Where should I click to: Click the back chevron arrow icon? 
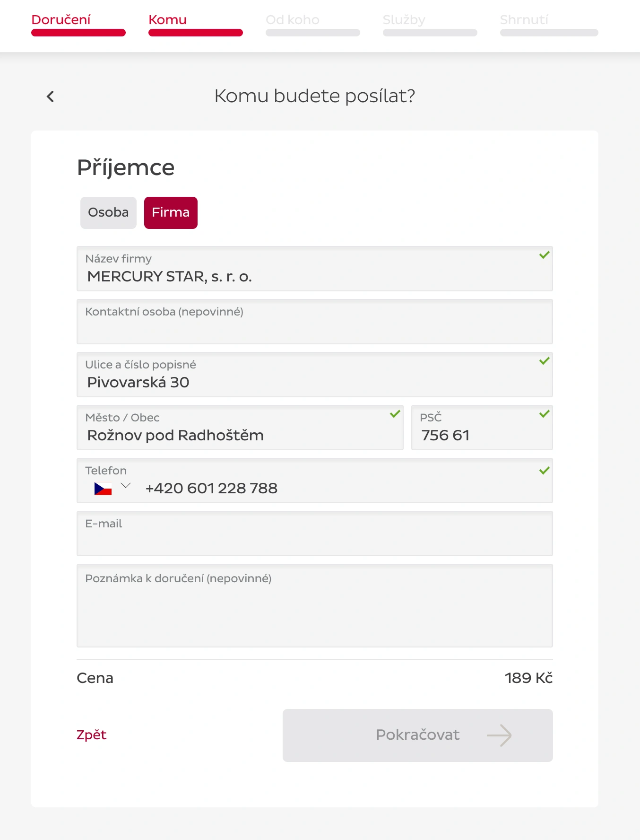coord(51,96)
